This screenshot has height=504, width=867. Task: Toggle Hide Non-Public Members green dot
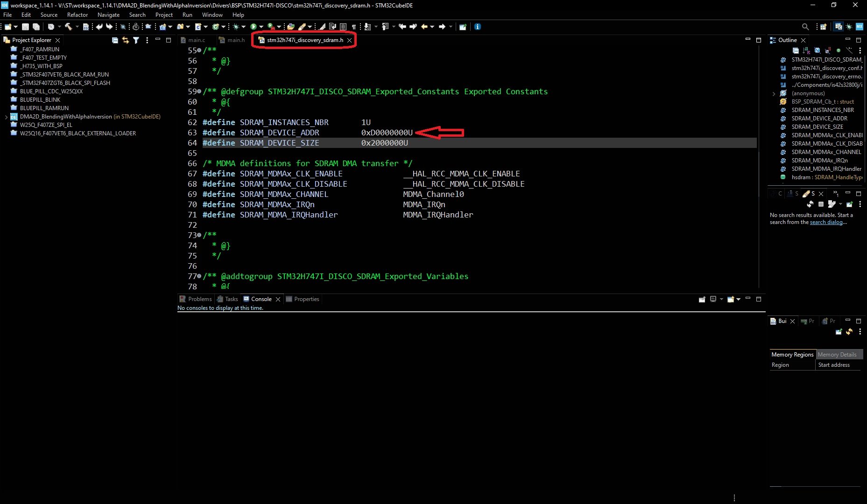coord(839,50)
